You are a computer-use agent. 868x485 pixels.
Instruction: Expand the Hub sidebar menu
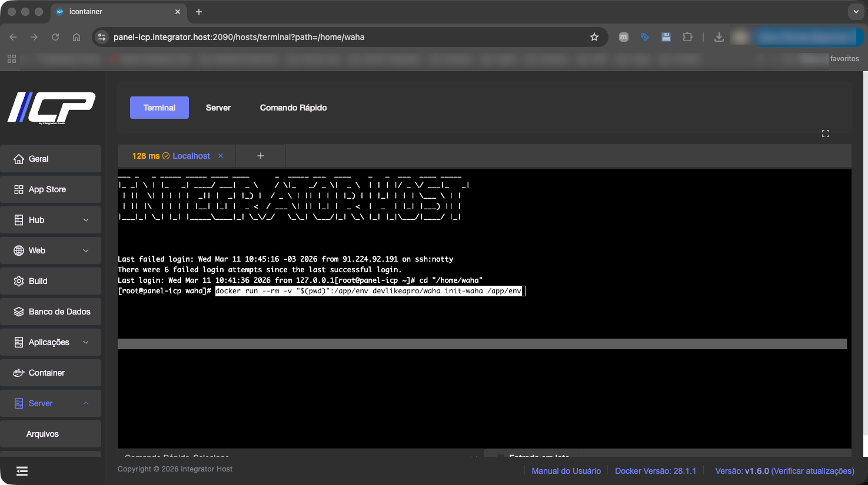(51, 220)
